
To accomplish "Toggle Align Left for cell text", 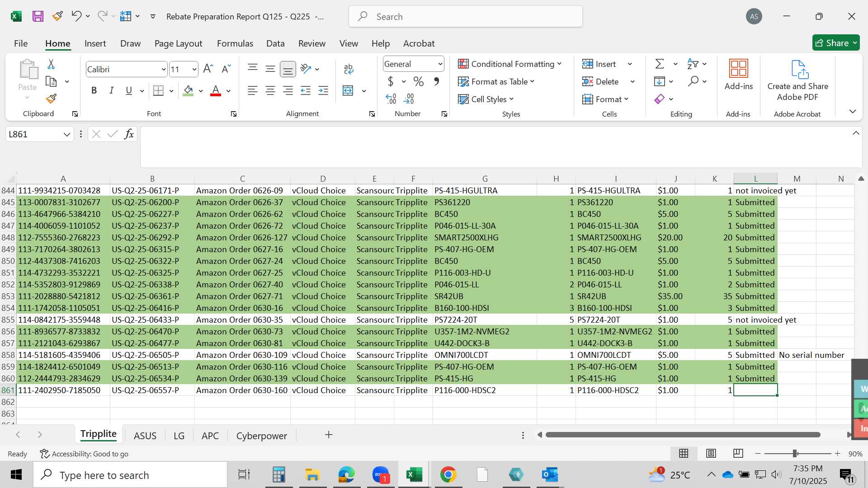I will tap(252, 90).
